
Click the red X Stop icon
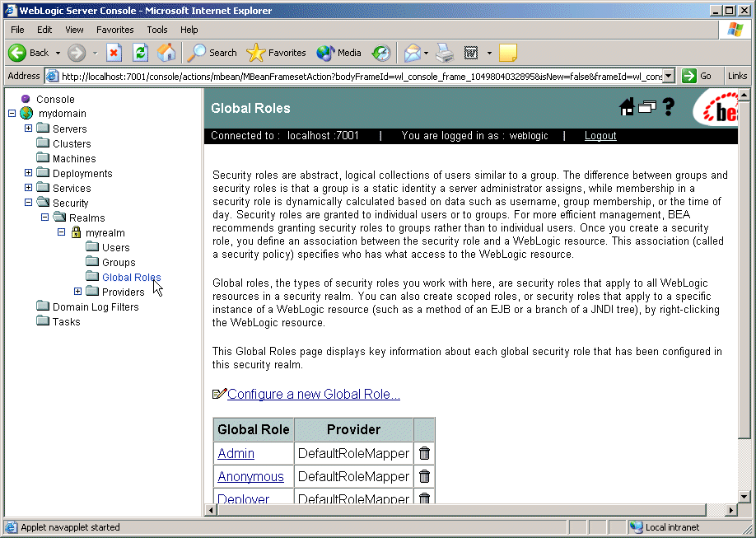click(x=114, y=53)
